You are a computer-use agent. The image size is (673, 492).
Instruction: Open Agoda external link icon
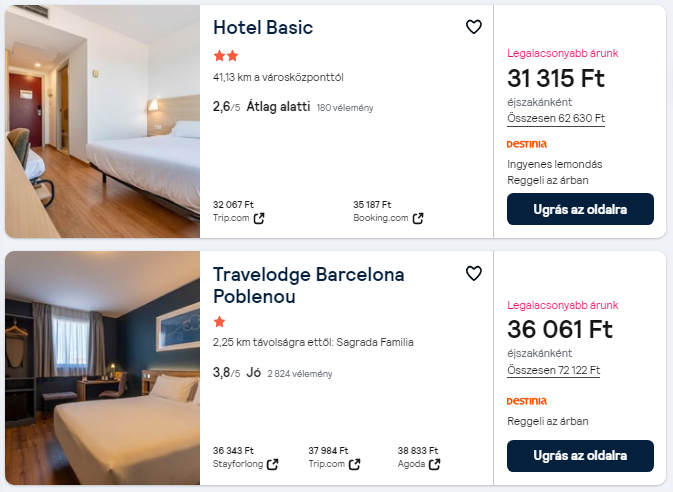tap(434, 464)
